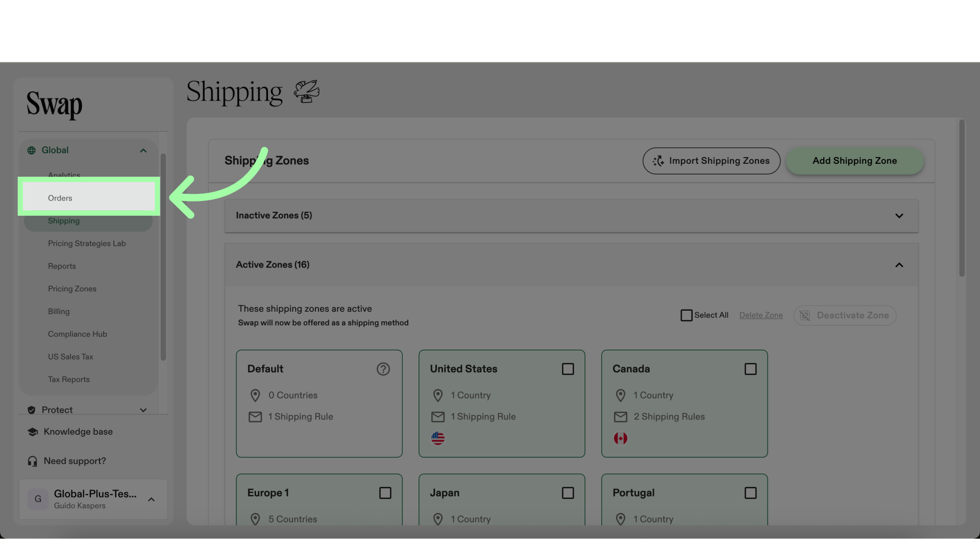Click the Delete Zone link
Viewport: 980px width, 551px height.
pos(761,315)
